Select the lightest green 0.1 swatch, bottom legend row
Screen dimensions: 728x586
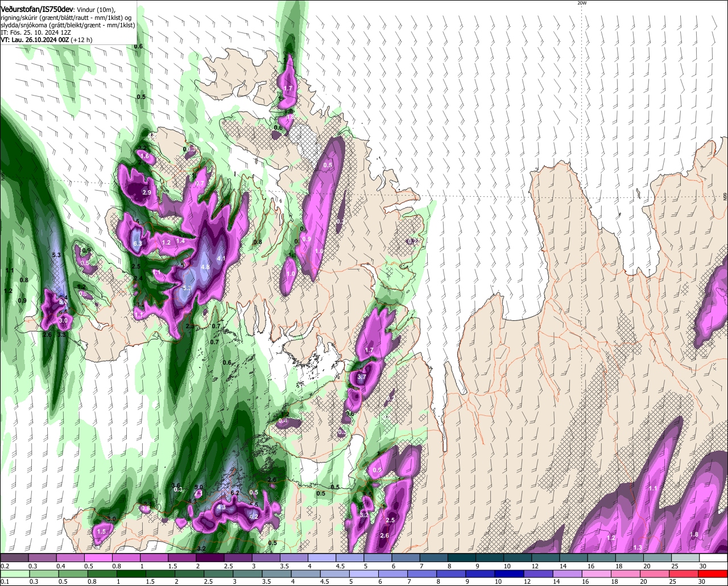coord(14,573)
